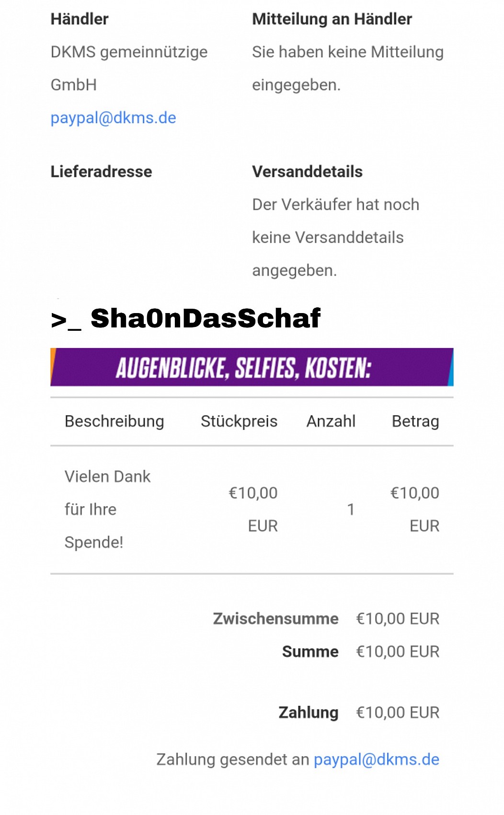Select the 'Vielen Dank für Ihre Spende!' description
504x815 pixels.
[107, 509]
